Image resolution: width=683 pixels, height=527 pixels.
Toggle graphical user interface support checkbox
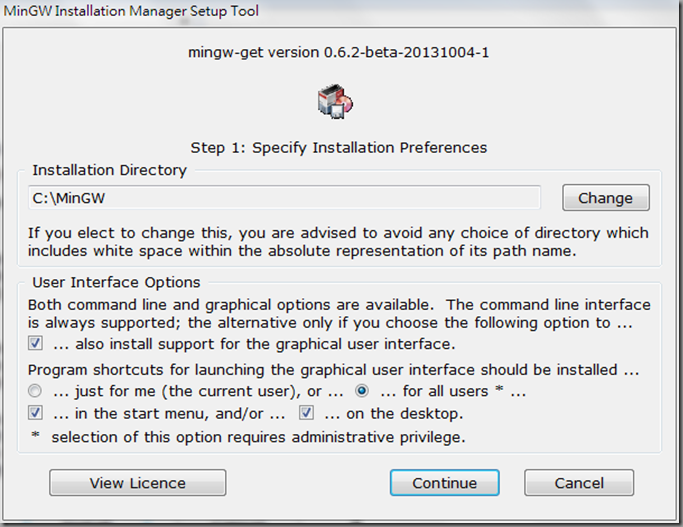click(35, 343)
